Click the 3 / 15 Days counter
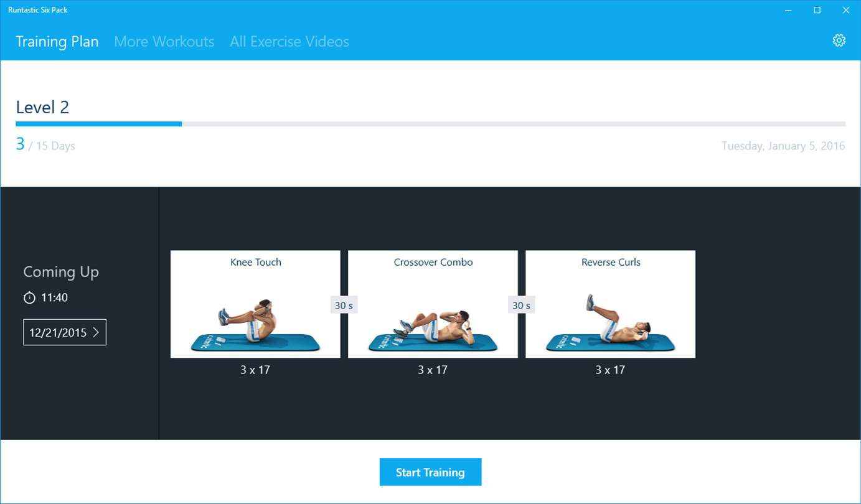Image resolution: width=861 pixels, height=504 pixels. [x=45, y=146]
